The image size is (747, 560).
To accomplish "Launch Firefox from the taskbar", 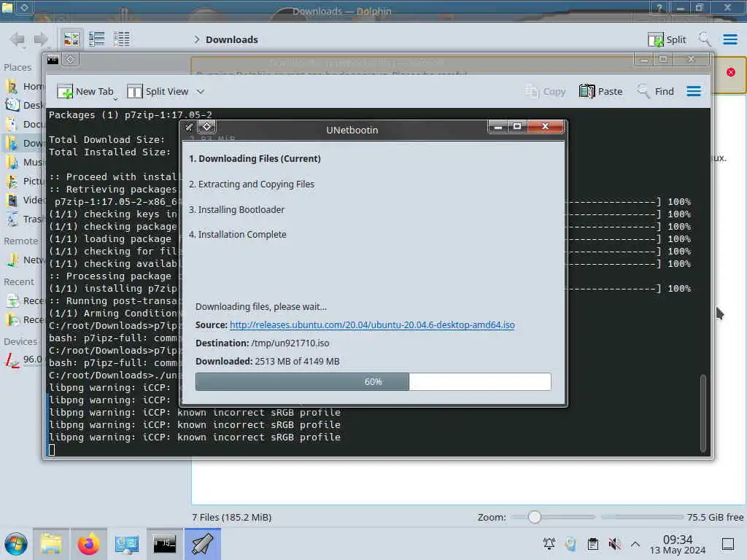I will [88, 544].
